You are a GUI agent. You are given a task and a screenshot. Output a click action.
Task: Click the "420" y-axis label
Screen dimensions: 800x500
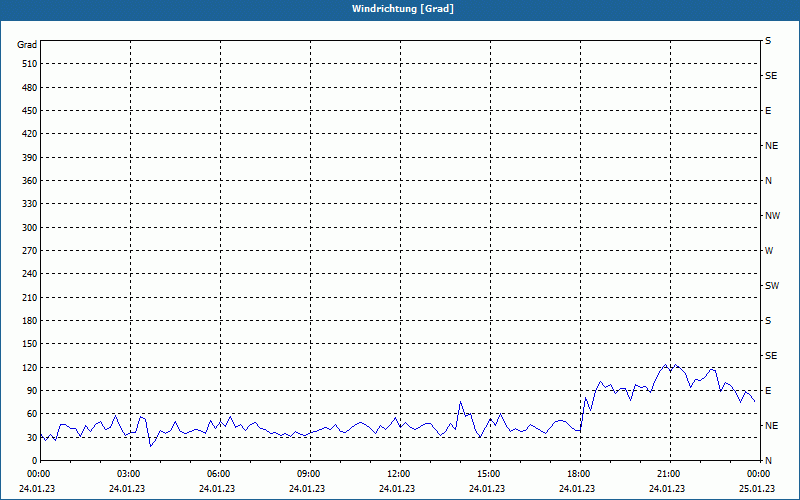30,134
